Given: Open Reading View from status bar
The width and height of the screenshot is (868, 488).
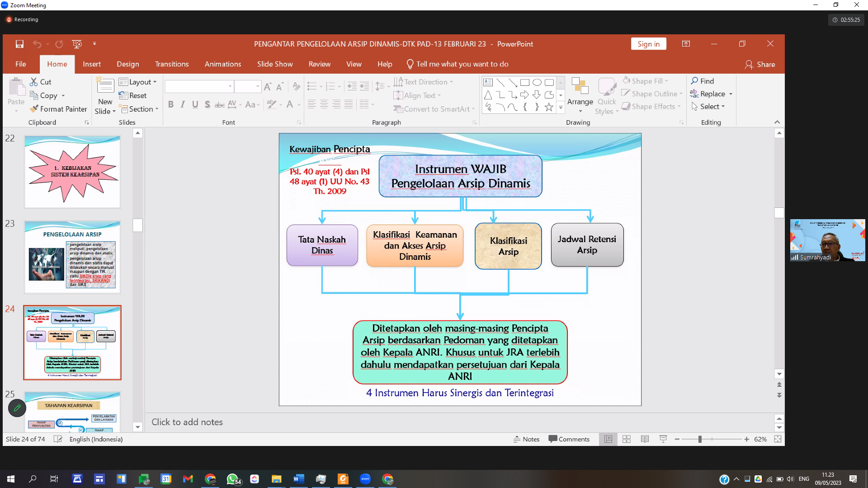Looking at the screenshot, I should tap(645, 439).
